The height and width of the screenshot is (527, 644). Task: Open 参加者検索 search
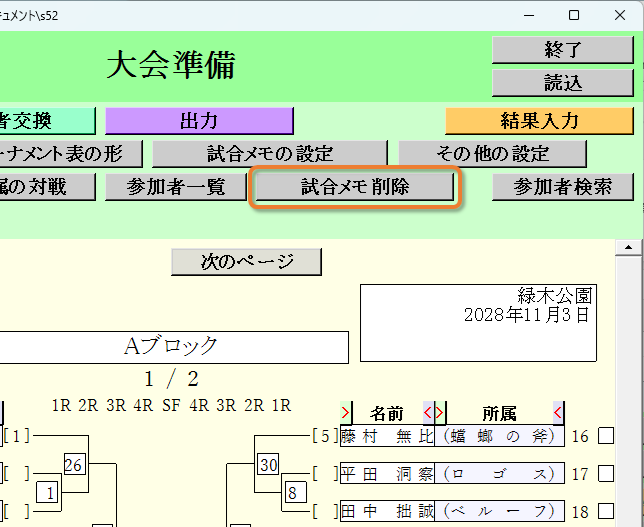(x=563, y=187)
